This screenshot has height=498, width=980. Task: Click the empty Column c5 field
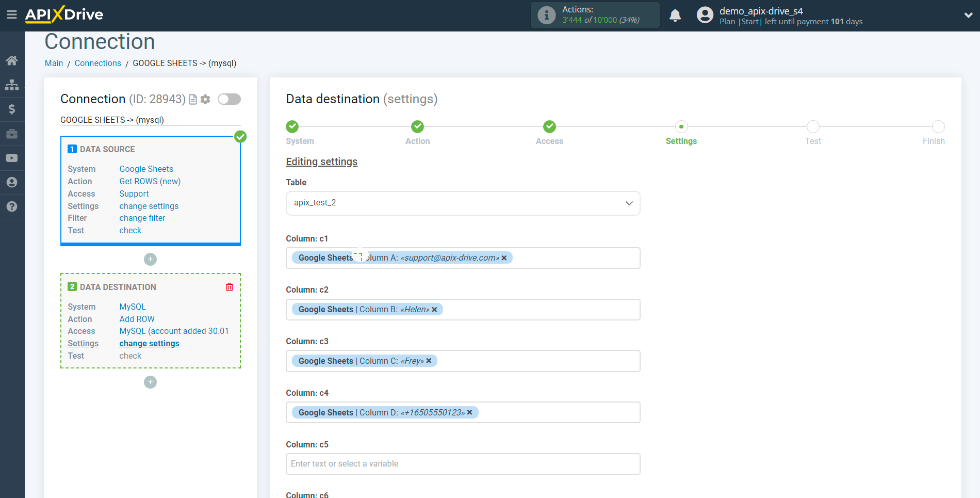(463, 464)
